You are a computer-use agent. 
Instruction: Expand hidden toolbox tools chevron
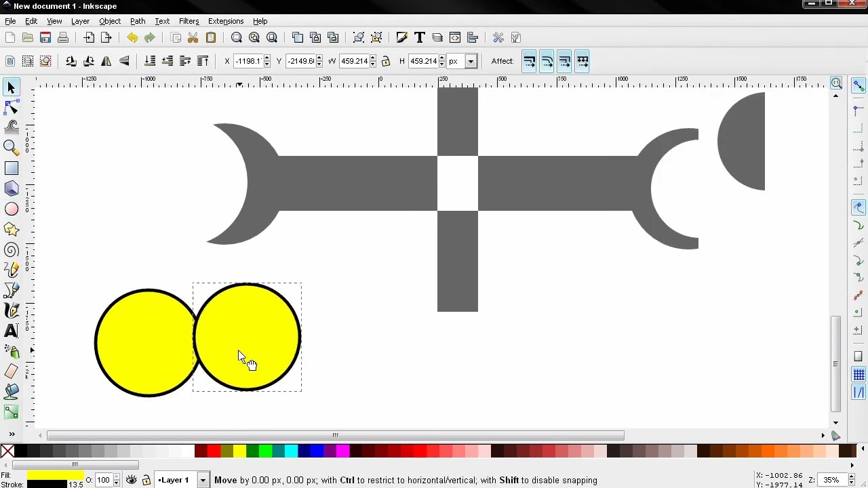(x=11, y=434)
